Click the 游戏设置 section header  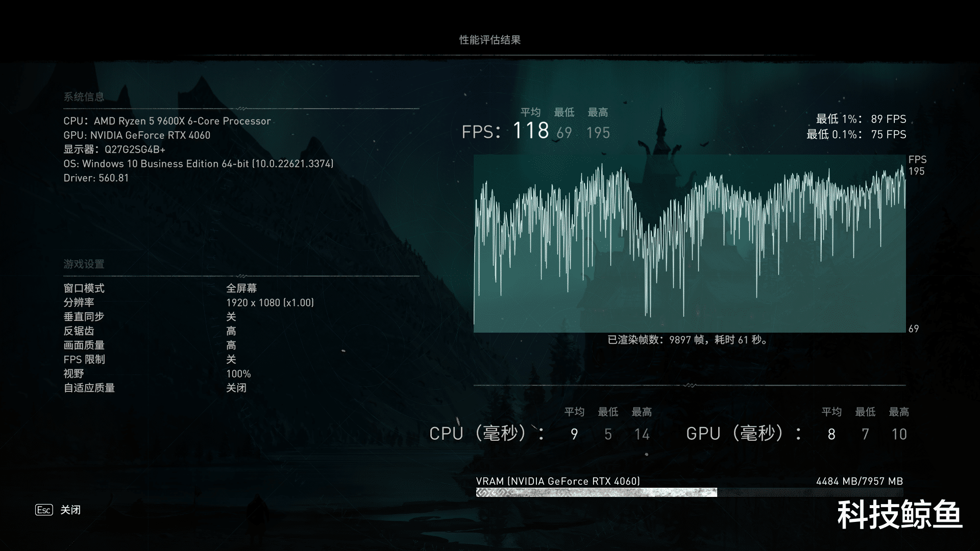pyautogui.click(x=84, y=264)
